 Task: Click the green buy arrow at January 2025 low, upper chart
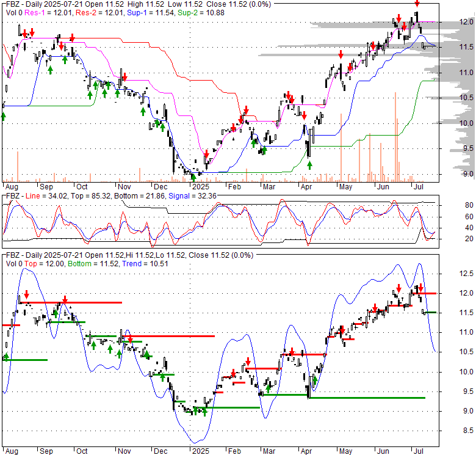[x=193, y=177]
